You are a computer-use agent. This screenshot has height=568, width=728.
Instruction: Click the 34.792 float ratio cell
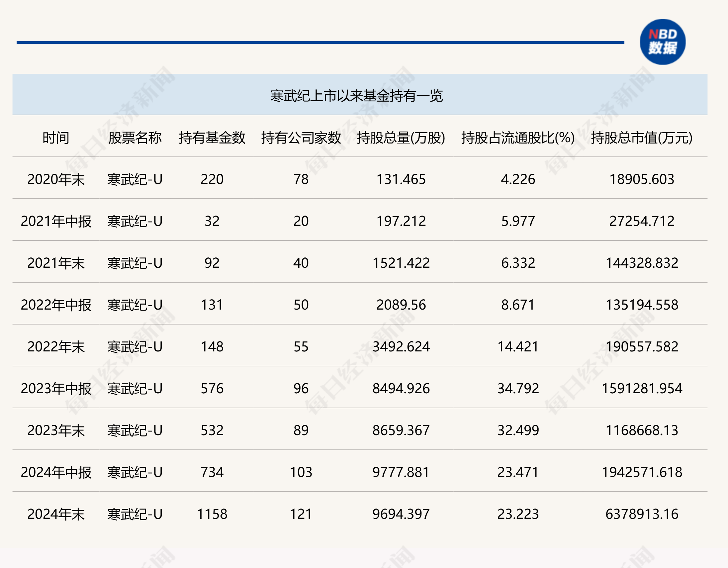coord(518,389)
